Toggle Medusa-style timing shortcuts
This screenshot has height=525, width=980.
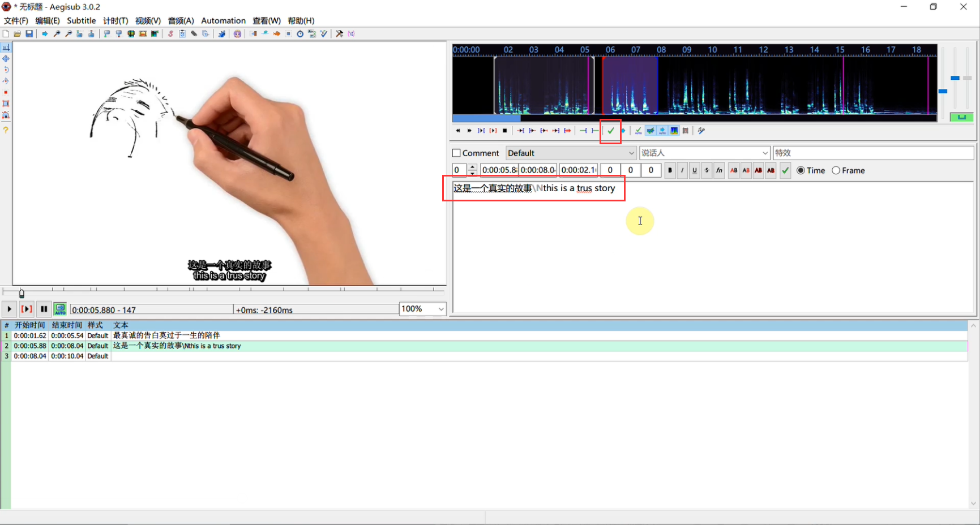coord(686,131)
